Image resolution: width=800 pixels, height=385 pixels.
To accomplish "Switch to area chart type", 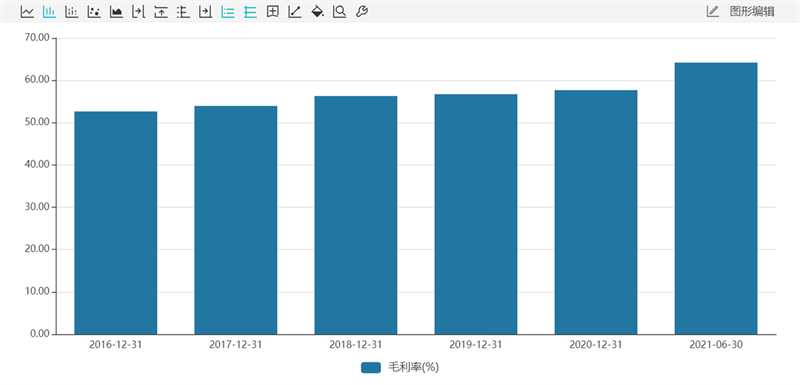I will tap(116, 12).
